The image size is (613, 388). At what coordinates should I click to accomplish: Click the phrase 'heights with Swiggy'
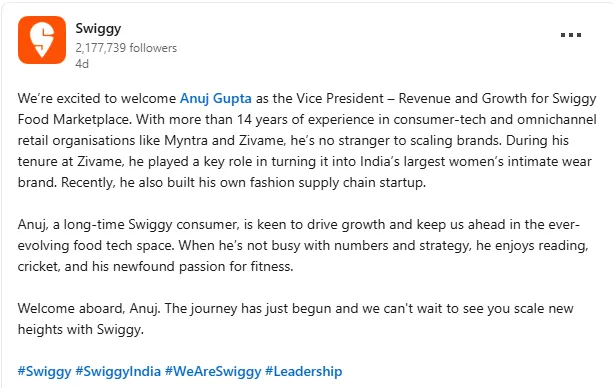pyautogui.click(x=80, y=329)
